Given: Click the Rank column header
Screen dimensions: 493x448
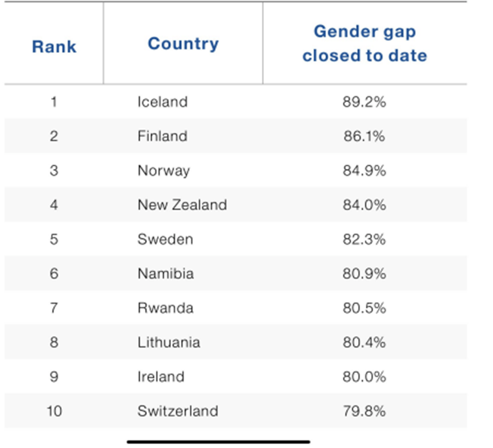Looking at the screenshot, I should (54, 47).
